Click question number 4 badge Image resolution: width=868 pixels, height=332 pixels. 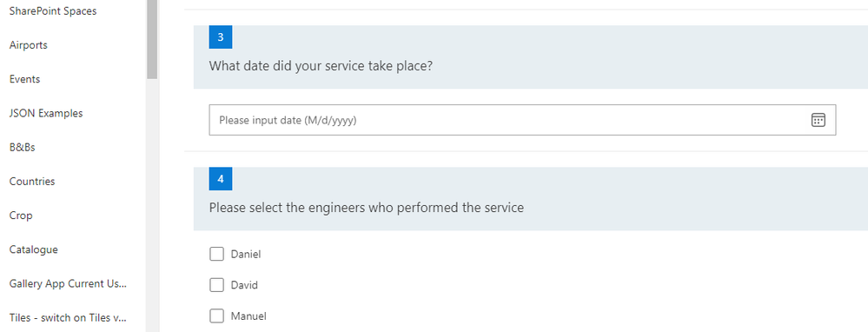point(221,179)
